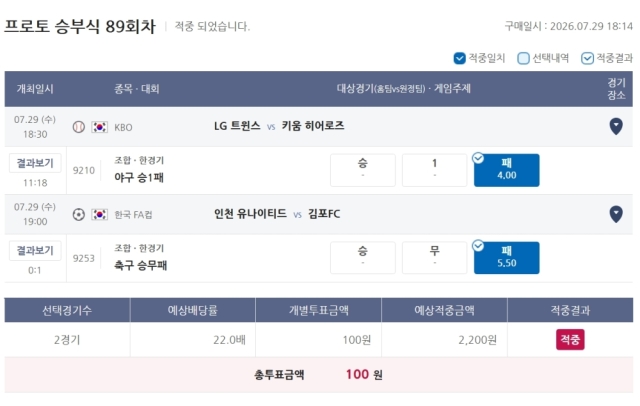
Task: Click check badge on 패 4.00 selection
Action: point(478,158)
